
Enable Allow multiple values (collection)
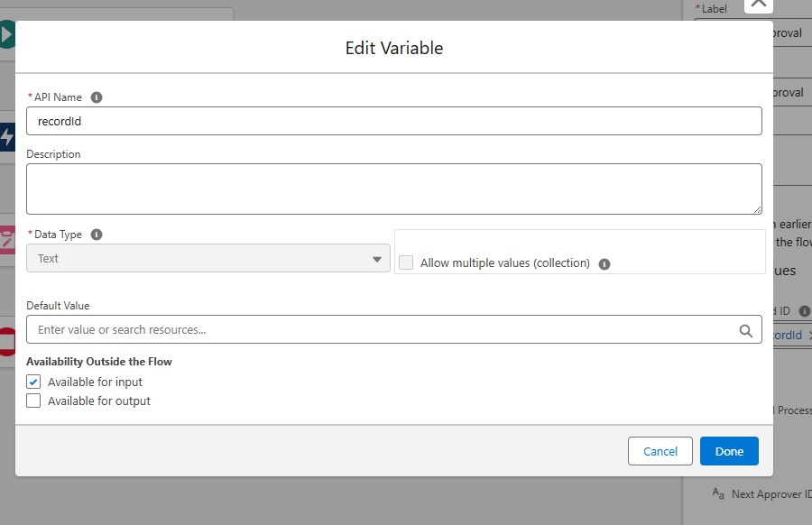tap(406, 263)
